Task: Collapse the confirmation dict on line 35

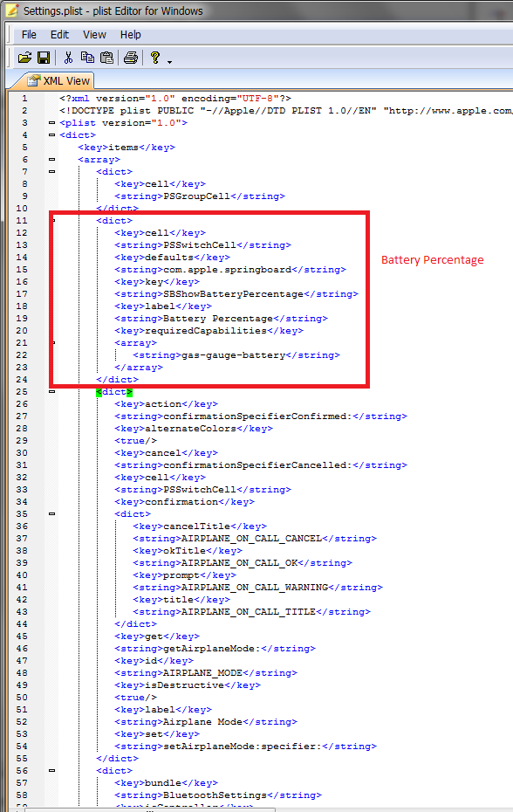Action: [x=51, y=513]
